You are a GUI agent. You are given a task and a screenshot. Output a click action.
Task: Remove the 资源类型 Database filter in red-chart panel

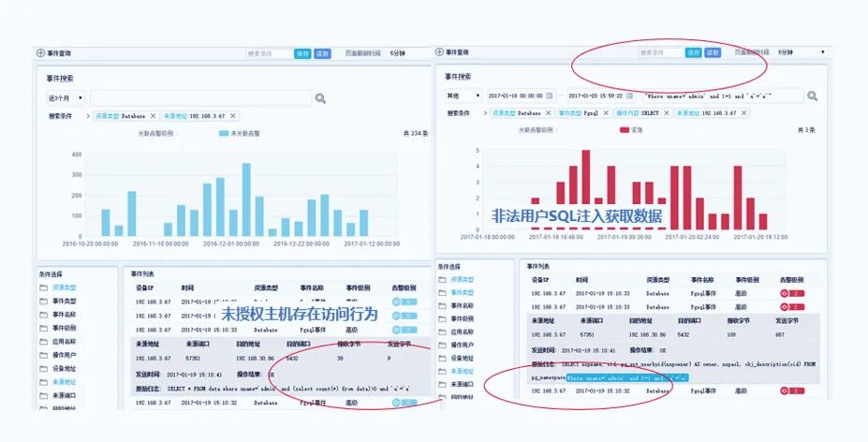tap(549, 113)
